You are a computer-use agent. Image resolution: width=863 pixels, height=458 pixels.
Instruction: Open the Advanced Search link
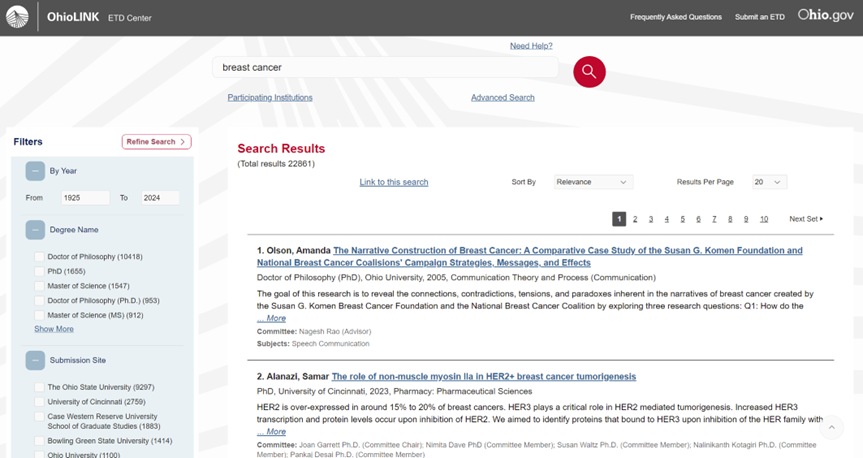502,97
